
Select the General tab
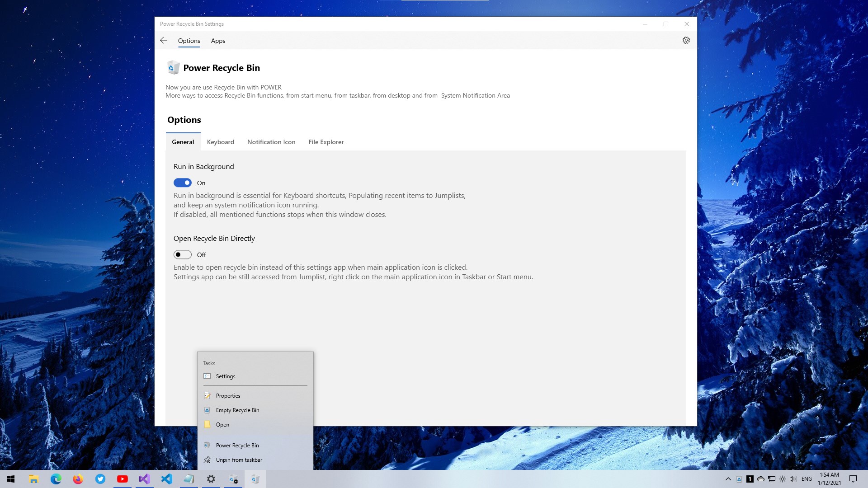(183, 142)
